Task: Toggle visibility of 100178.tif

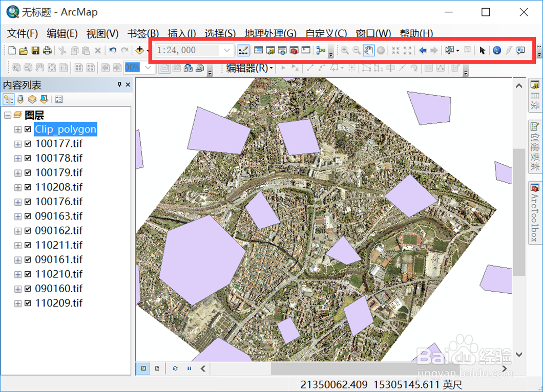Action: [x=28, y=159]
